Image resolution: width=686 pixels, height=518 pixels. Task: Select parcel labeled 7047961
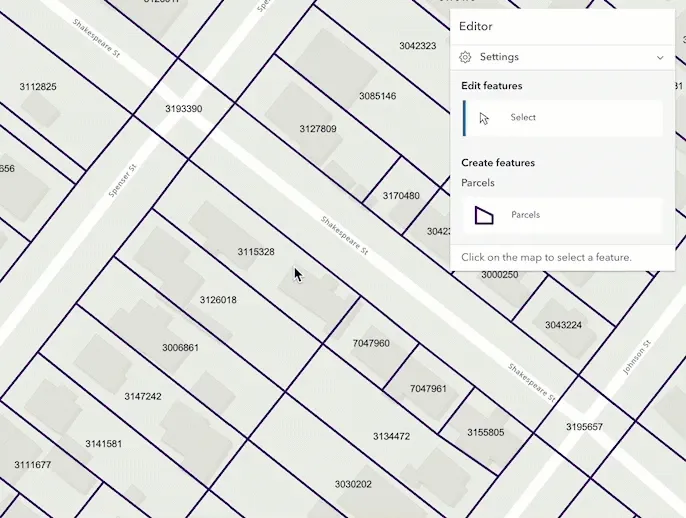pos(428,389)
